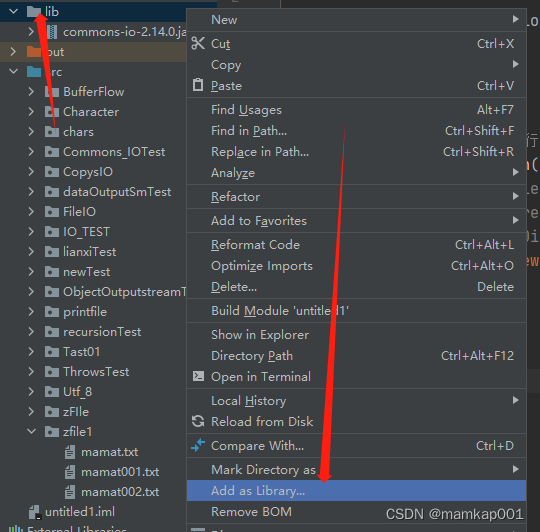Select Remove BOM menu entry
The width and height of the screenshot is (540, 532).
click(x=356, y=511)
